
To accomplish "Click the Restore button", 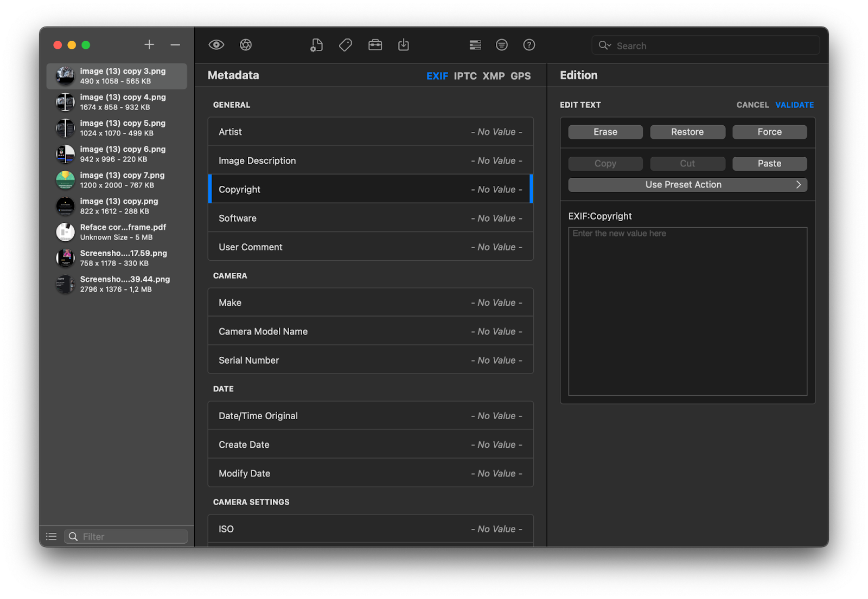I will (687, 132).
